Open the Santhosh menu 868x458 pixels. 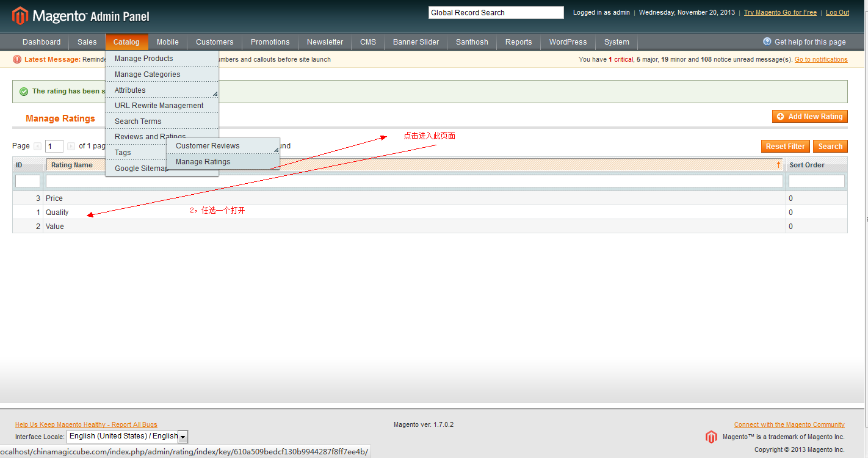[472, 42]
